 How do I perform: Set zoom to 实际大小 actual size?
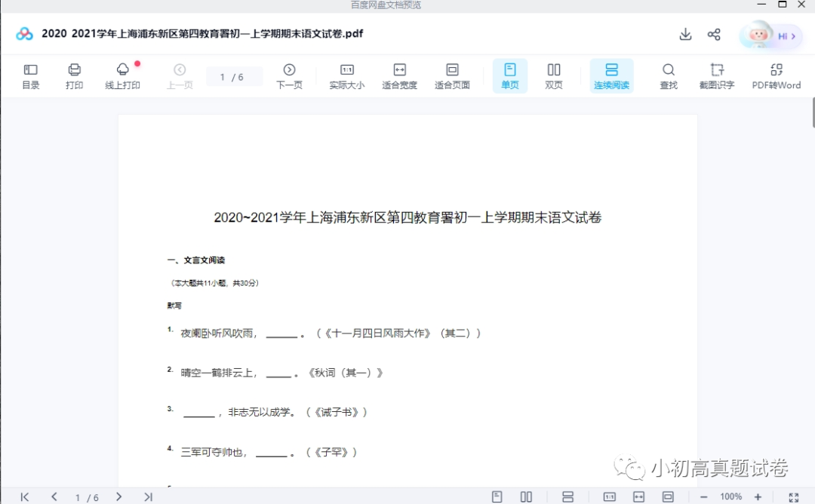click(x=347, y=76)
